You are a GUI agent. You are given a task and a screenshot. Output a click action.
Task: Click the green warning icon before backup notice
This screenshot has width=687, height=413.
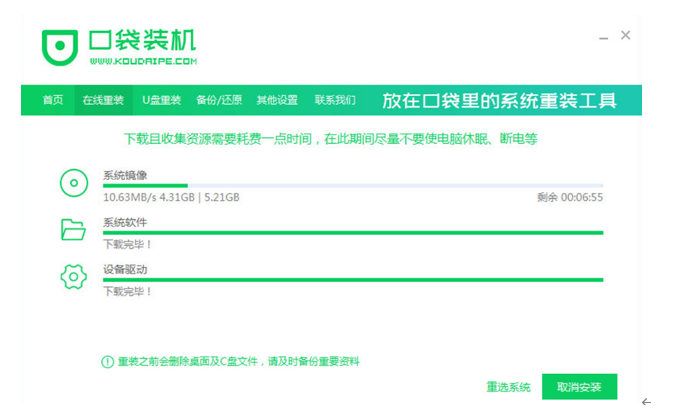coord(107,361)
